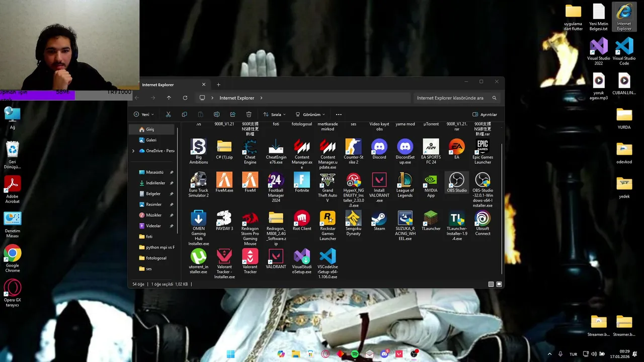Select the TLauncher shortcut icon

[431, 218]
